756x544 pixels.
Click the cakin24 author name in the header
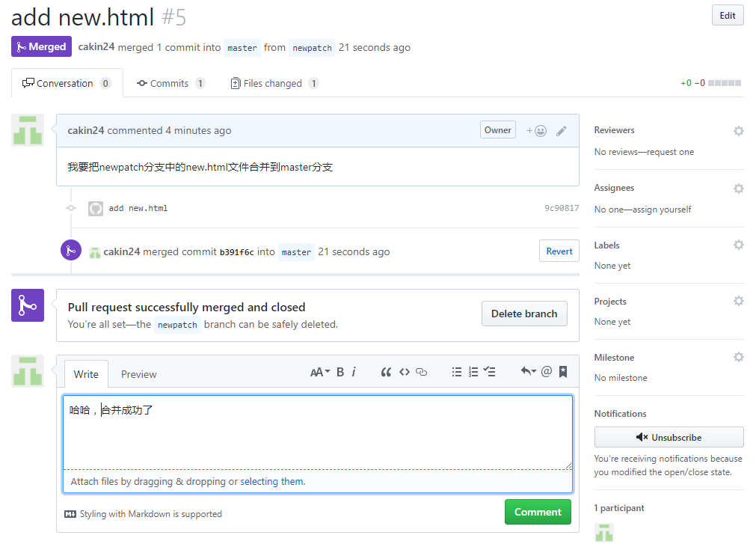point(96,47)
